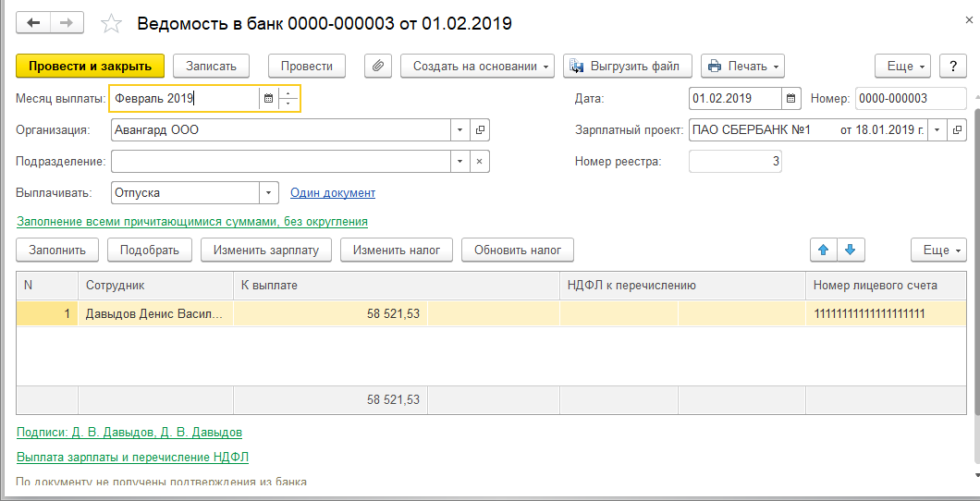Expand the Выплачивать dropdown list

pyautogui.click(x=269, y=193)
